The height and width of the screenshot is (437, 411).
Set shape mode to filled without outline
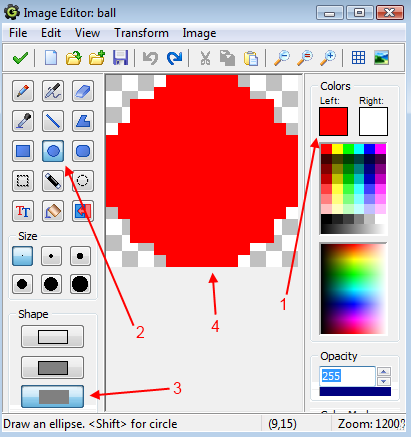pyautogui.click(x=53, y=397)
